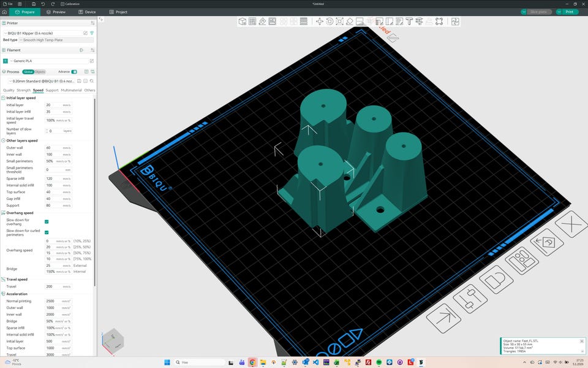Open the Support settings tab
Viewport: 588px width, 368px height.
pos(52,90)
